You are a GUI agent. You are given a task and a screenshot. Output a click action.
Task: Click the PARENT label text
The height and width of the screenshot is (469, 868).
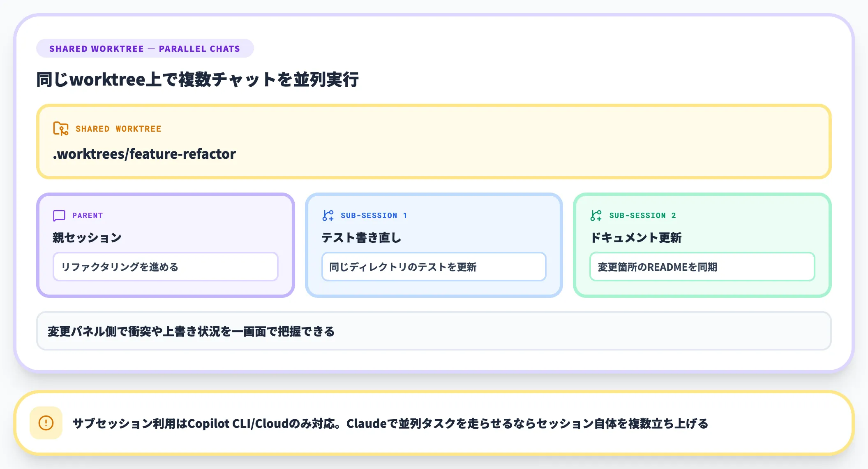[x=88, y=216]
